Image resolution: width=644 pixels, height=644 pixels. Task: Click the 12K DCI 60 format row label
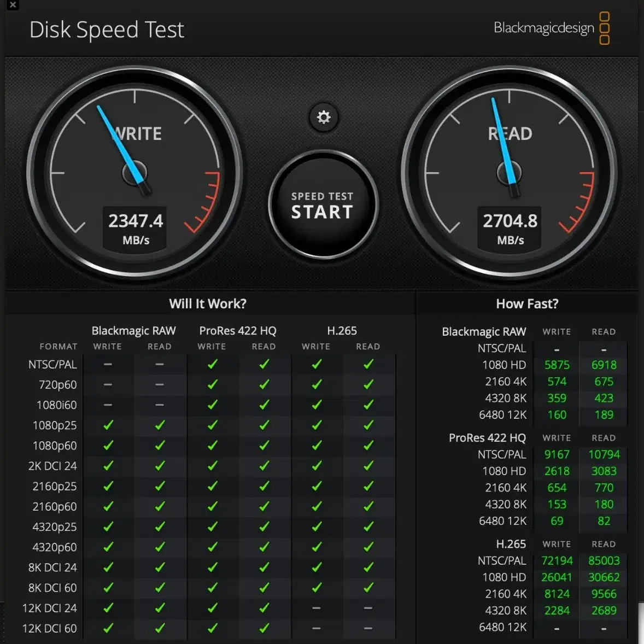click(x=50, y=629)
